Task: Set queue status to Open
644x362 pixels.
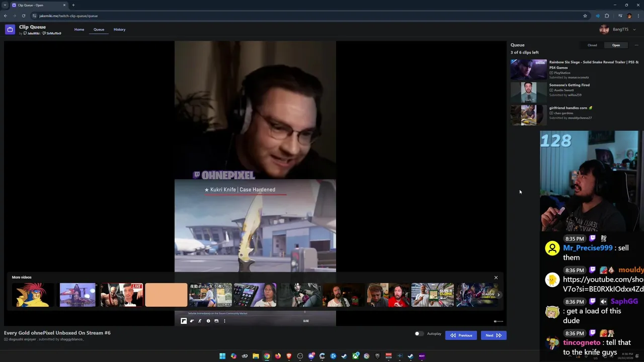Action: [616, 45]
